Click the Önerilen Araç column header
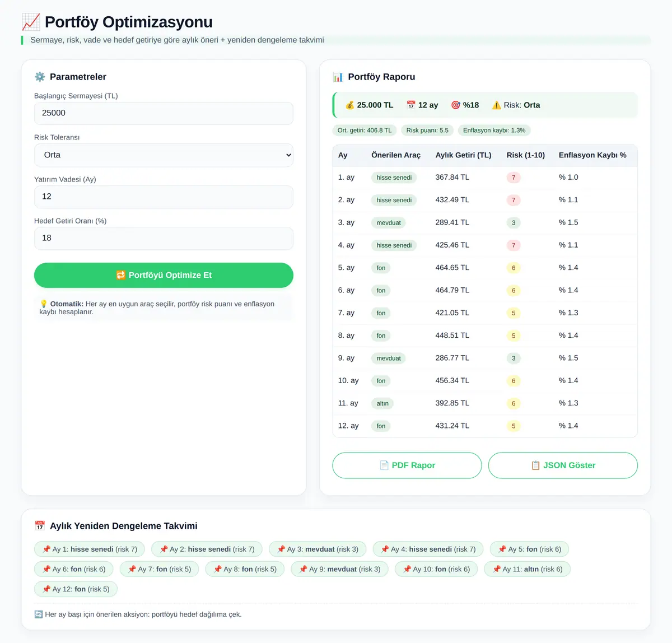672x643 pixels. 396,155
